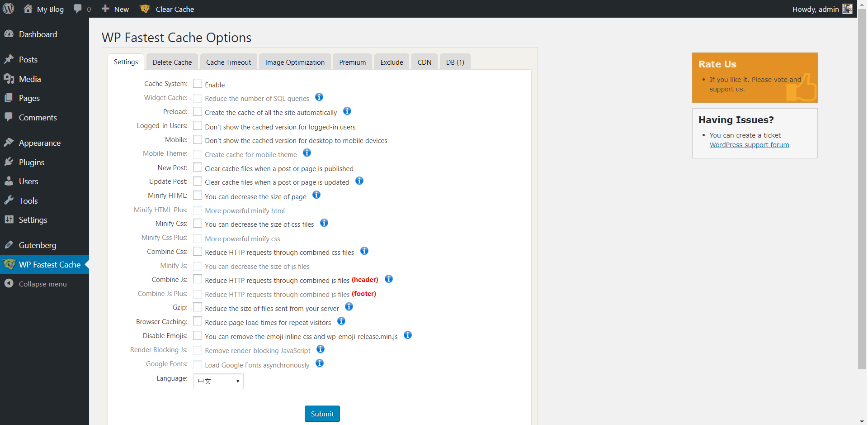Click the Gutenberg pencil icon
Image resolution: width=868 pixels, height=425 pixels.
(x=9, y=245)
